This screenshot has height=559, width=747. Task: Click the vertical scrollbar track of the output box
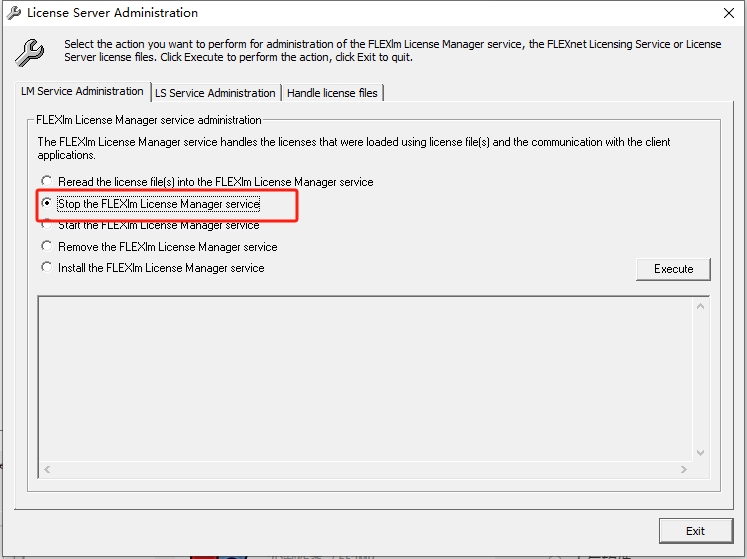tap(700, 378)
